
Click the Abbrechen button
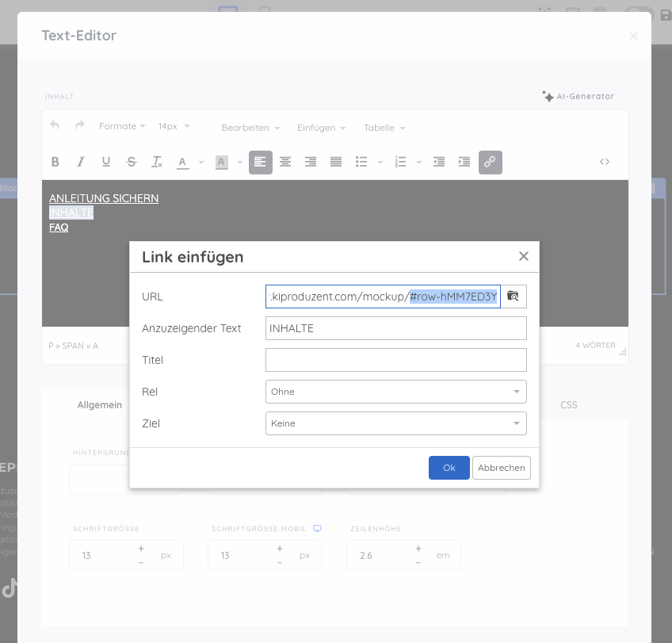501,468
